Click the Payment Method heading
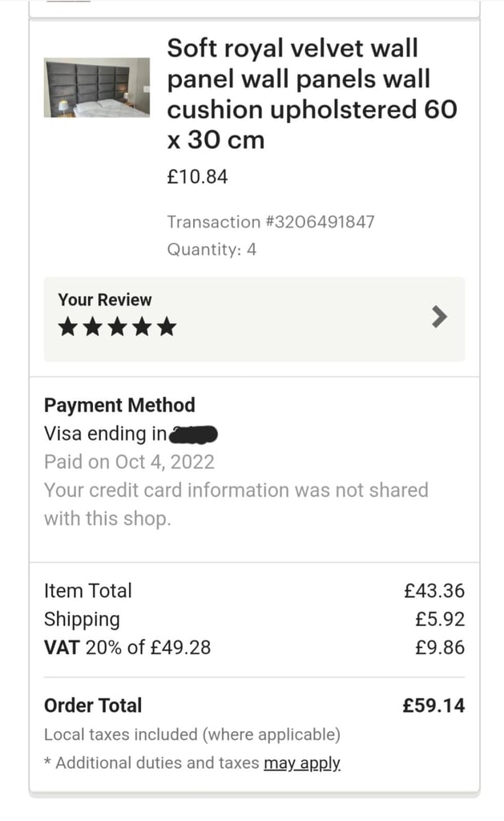The width and height of the screenshot is (504, 821). click(119, 405)
